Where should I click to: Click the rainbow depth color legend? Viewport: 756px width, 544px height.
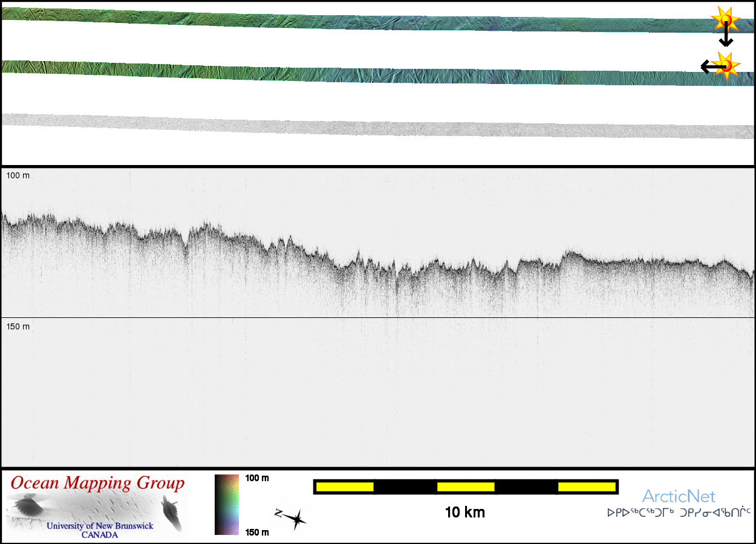click(227, 505)
